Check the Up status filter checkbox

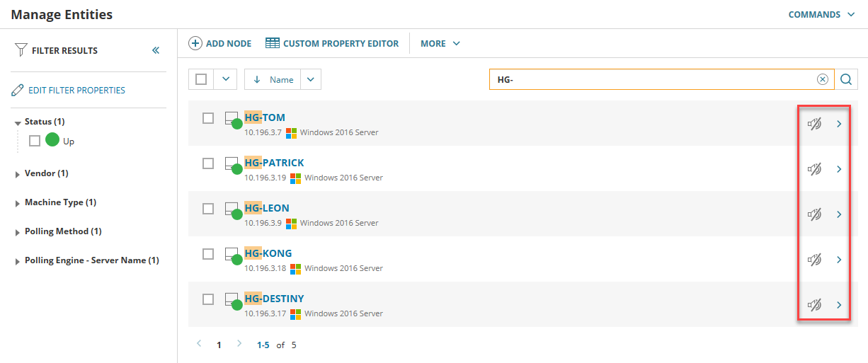pyautogui.click(x=35, y=141)
